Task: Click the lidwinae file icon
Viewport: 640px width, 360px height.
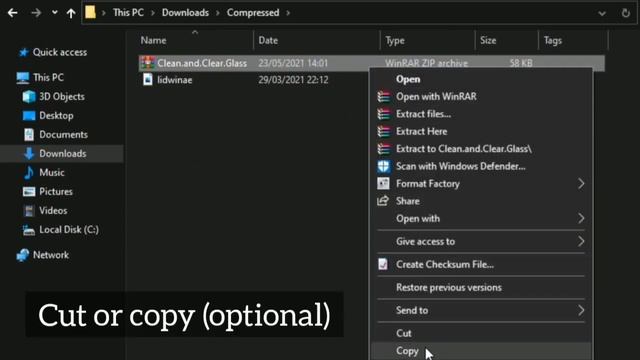Action: [148, 80]
